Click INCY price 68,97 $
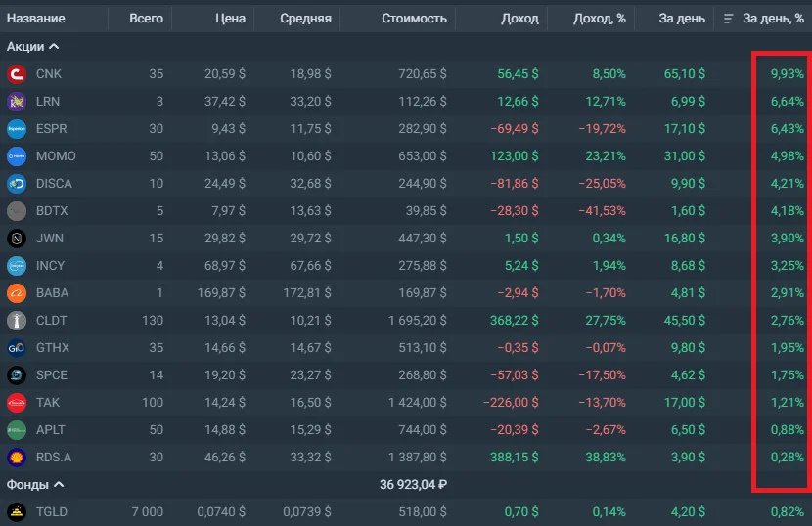The height and width of the screenshot is (526, 812). point(225,266)
